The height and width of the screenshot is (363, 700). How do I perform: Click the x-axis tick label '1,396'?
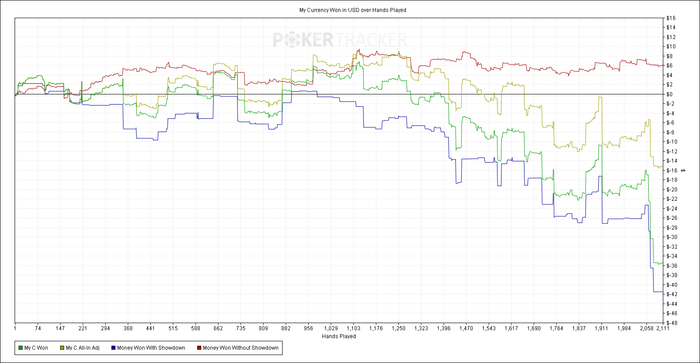[x=443, y=329]
